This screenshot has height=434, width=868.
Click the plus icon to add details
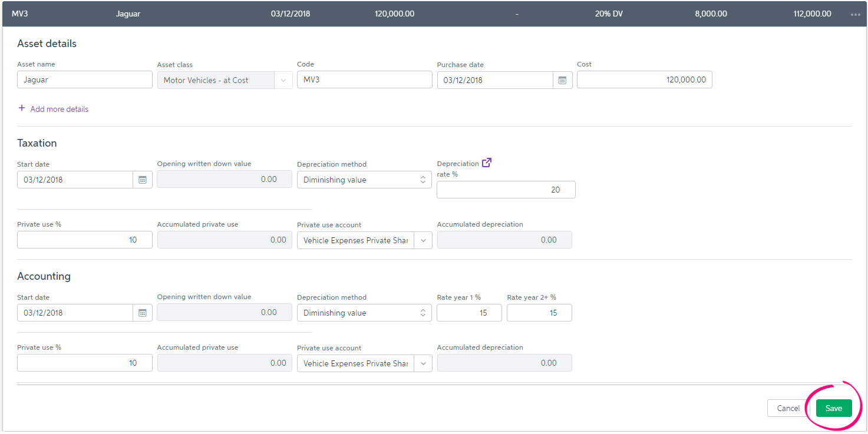tap(22, 108)
